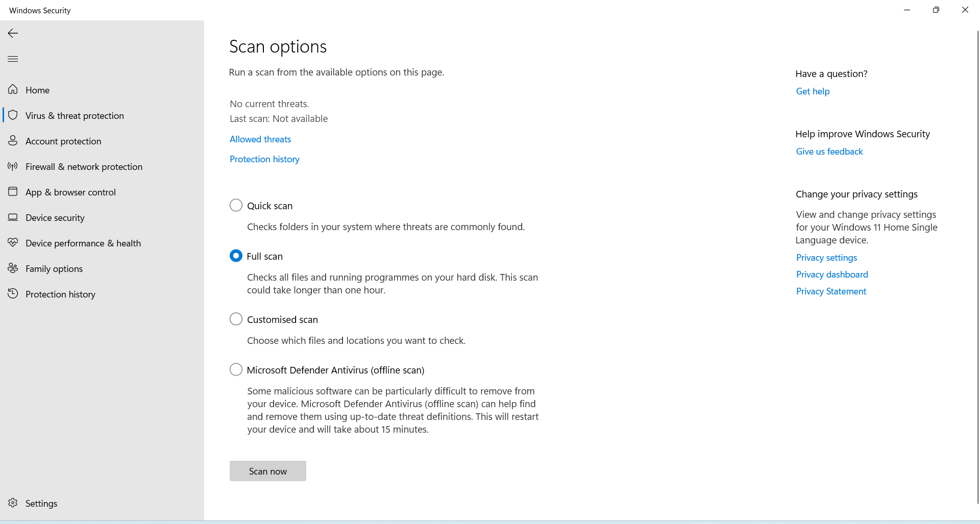This screenshot has width=980, height=524.
Task: Click the Get help link
Action: click(x=813, y=91)
